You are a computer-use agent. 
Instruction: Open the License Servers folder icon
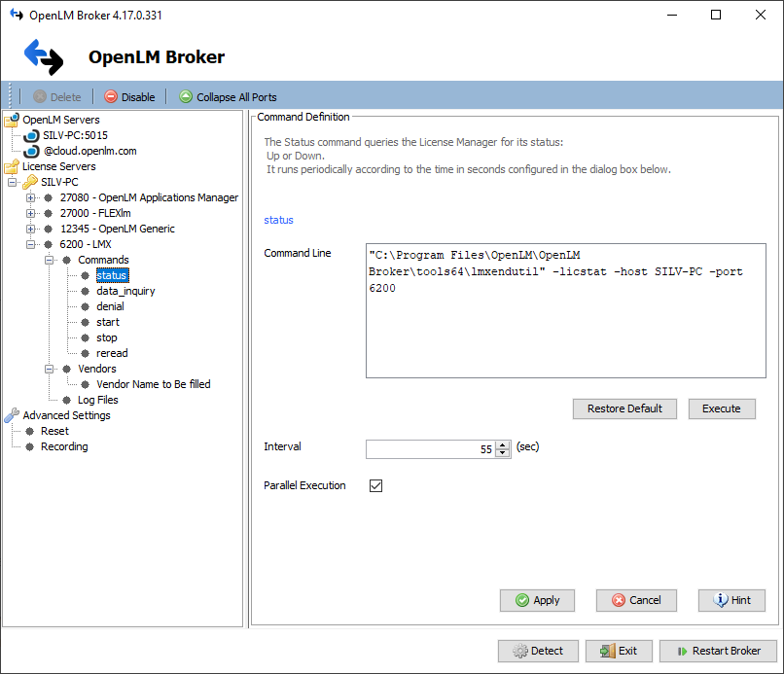coord(10,166)
